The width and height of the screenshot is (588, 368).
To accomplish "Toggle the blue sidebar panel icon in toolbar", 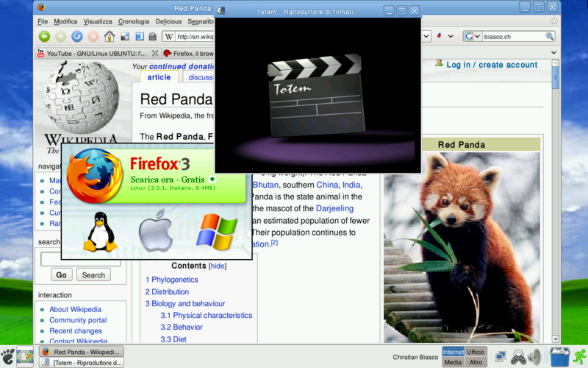I will (140, 36).
